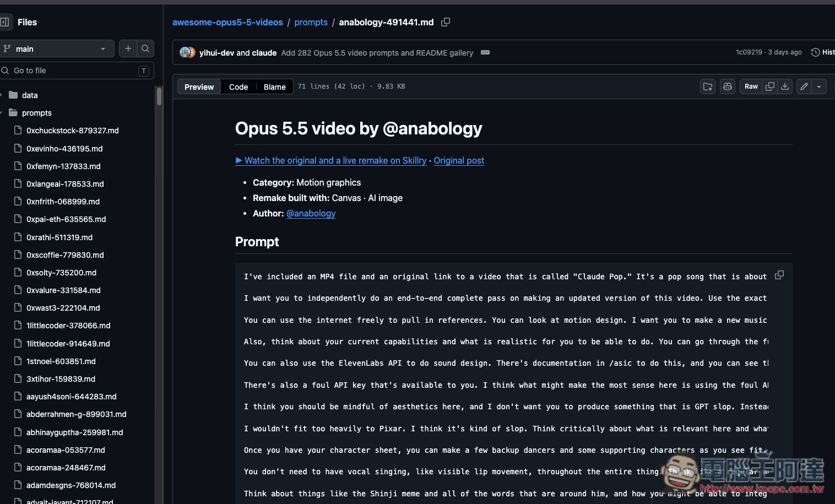This screenshot has width=835, height=504.
Task: Focus the Go to file input
Action: 76,71
